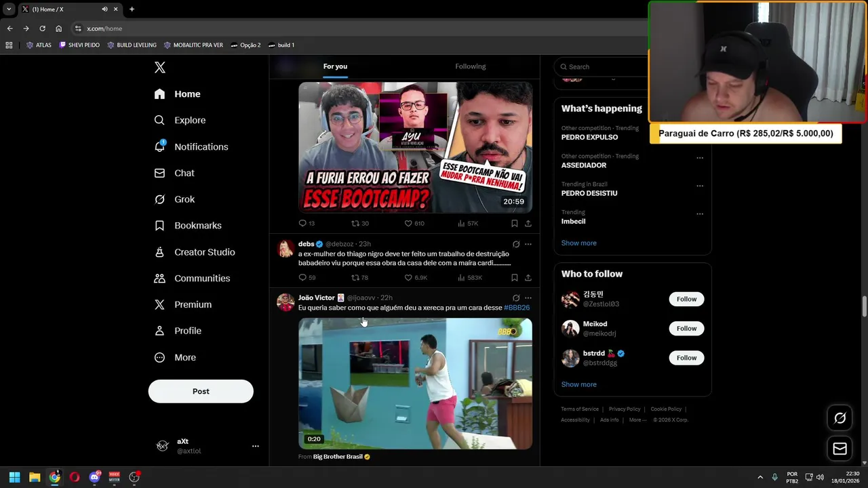Screen dimensions: 868x488
Task: View analytics of bootcamp video post
Action: coord(468,223)
